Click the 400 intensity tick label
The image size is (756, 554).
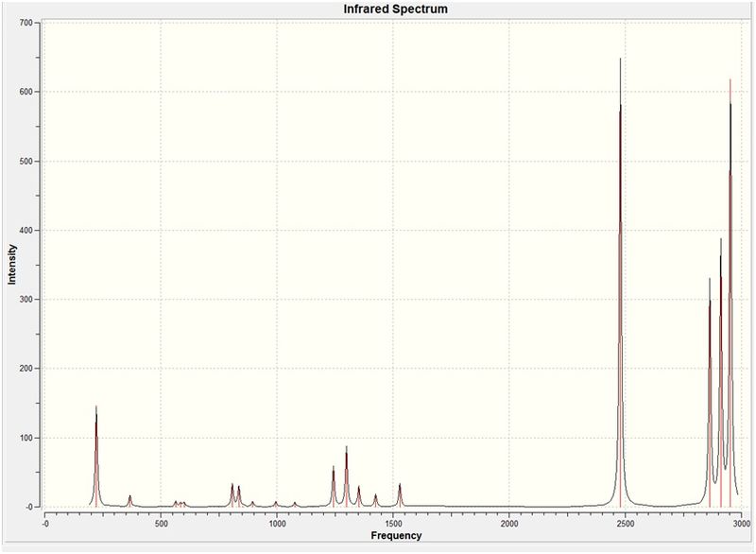coord(26,230)
